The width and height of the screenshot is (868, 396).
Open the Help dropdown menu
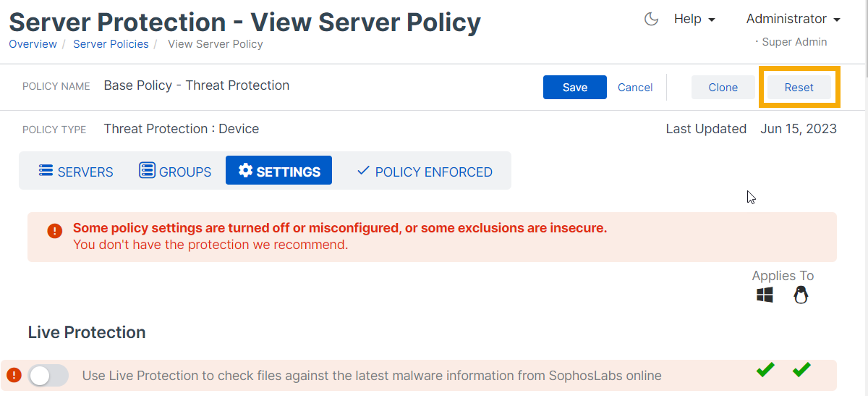tap(694, 20)
